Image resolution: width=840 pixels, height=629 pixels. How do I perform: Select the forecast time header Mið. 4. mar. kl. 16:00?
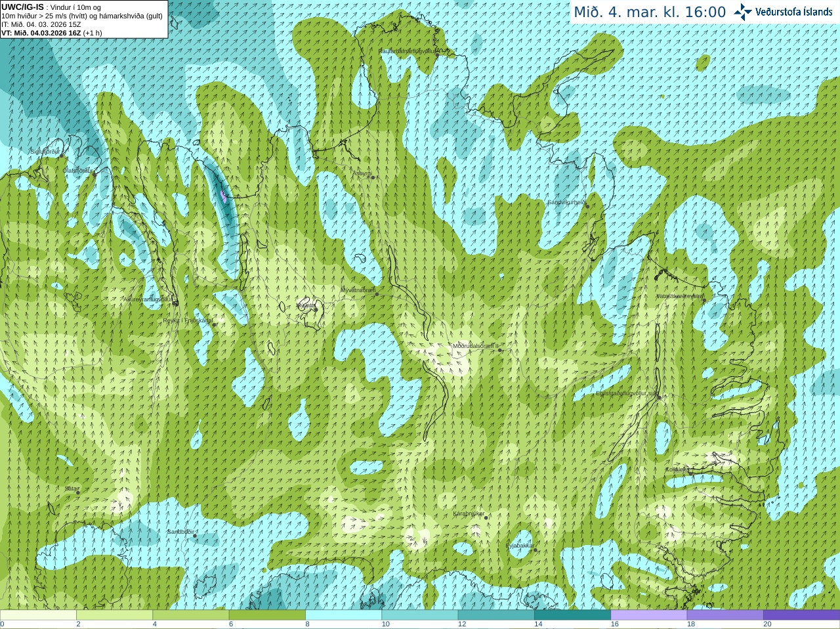(650, 12)
